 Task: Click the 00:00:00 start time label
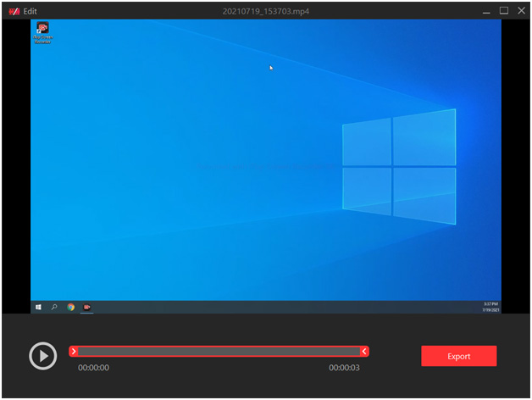pos(94,368)
